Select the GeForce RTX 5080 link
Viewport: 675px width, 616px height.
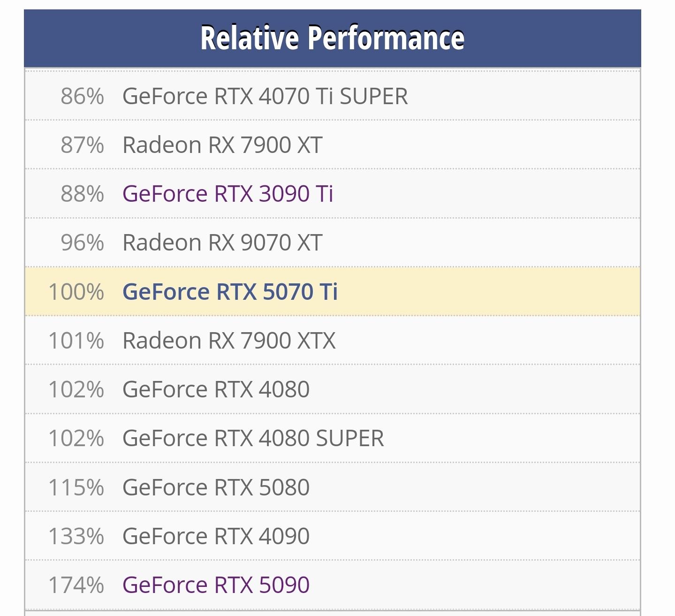click(x=216, y=487)
